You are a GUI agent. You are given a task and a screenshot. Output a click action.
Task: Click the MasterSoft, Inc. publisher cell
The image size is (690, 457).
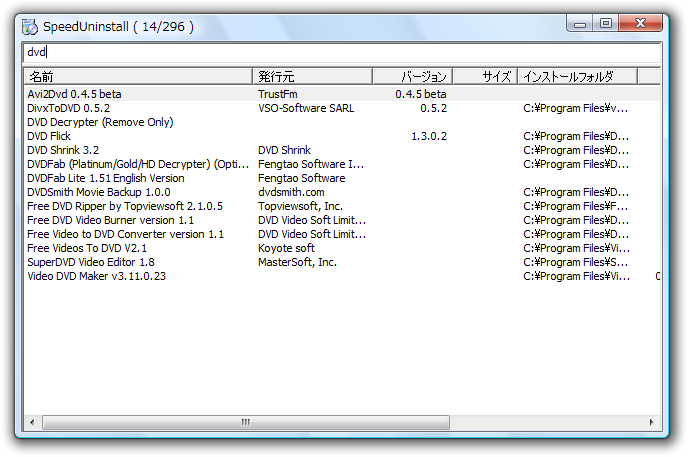297,263
